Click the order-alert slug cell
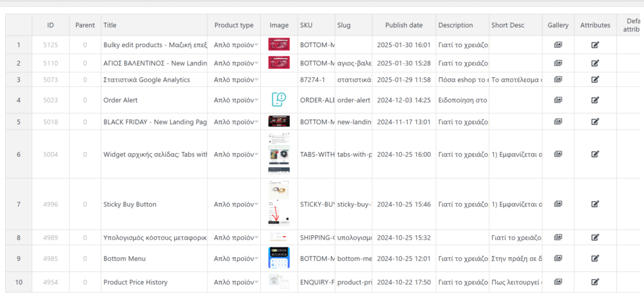The height and width of the screenshot is (299, 644). pyautogui.click(x=353, y=100)
